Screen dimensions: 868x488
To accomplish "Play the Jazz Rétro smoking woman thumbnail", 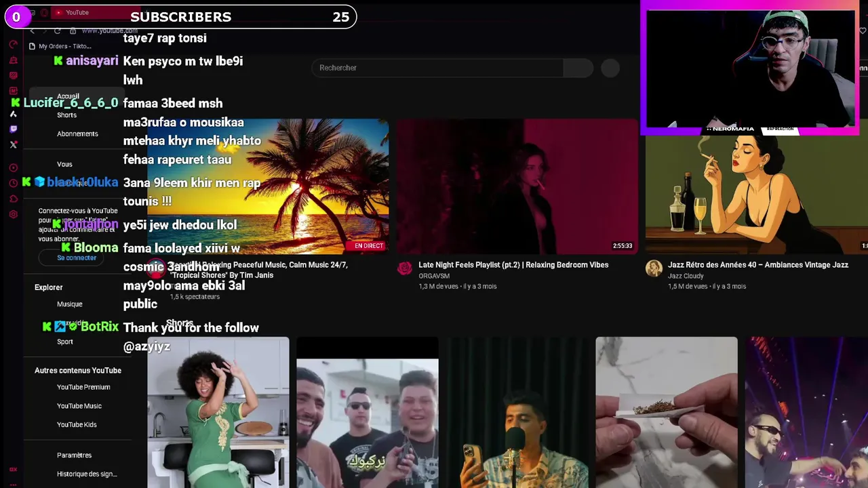I will tap(757, 193).
